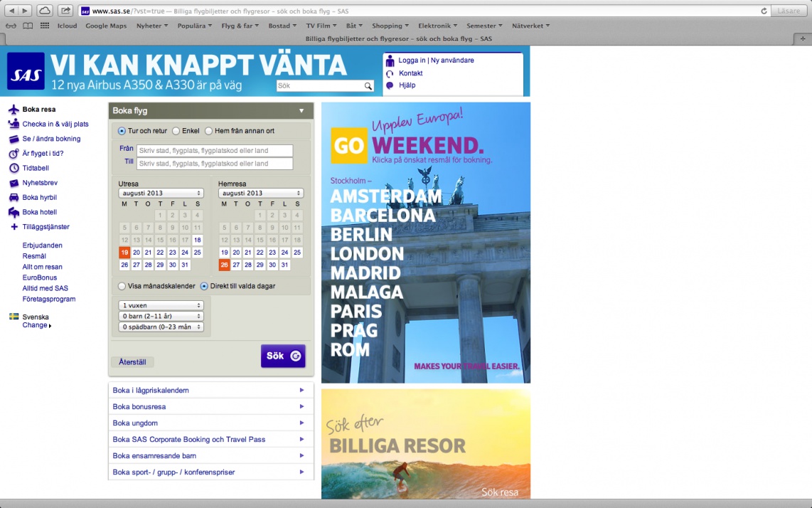Click the airplane icon beside Boka resa

point(14,110)
